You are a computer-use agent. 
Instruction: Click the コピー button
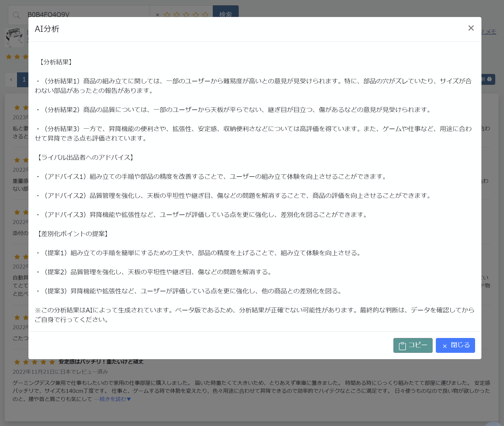tap(413, 345)
